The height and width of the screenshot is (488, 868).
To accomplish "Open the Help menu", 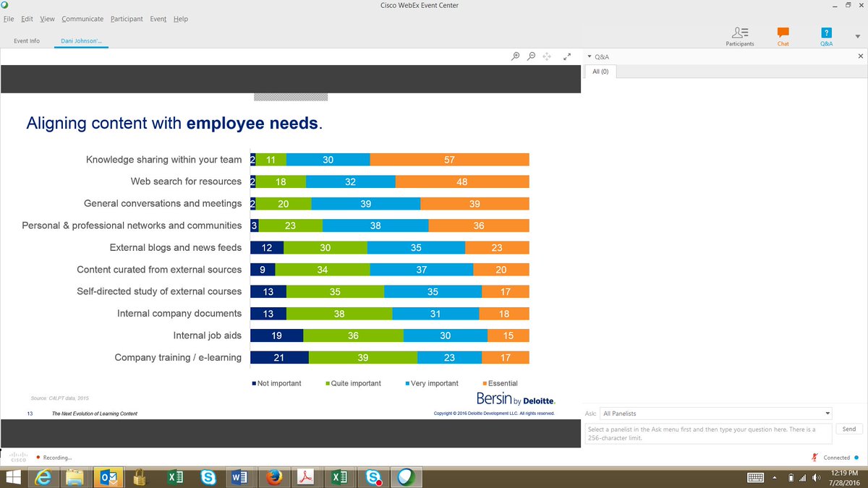I will coord(181,19).
